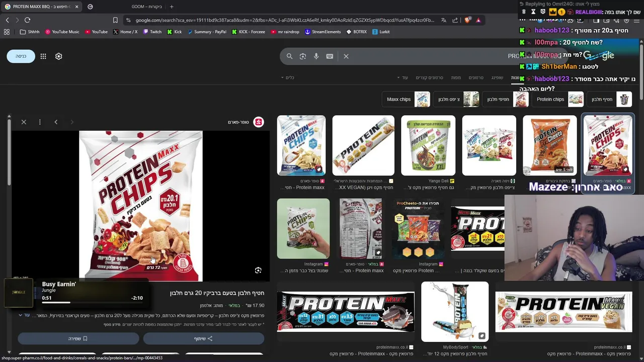Click the browser back arrow
The image size is (644, 362).
[7, 20]
